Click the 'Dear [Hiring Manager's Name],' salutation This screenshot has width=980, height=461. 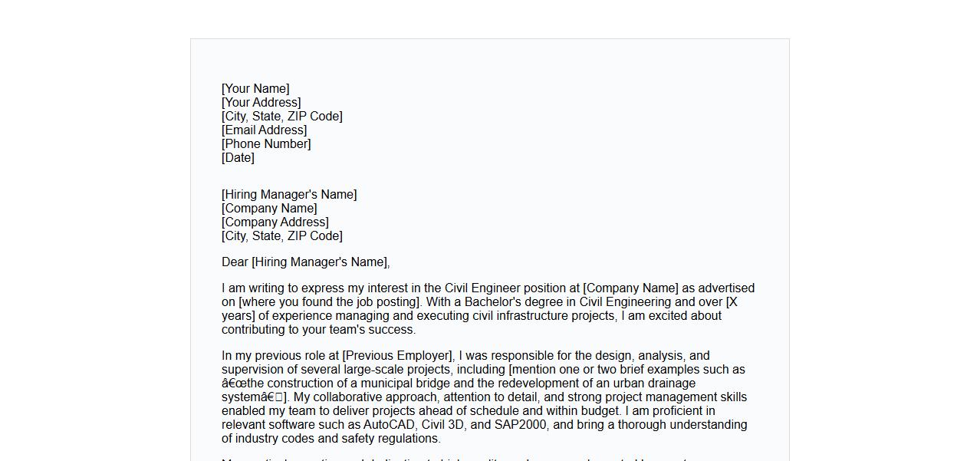(x=305, y=262)
